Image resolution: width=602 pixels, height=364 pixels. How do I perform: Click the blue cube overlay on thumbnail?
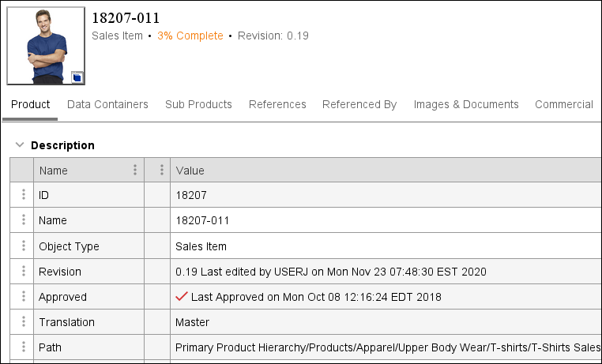77,77
